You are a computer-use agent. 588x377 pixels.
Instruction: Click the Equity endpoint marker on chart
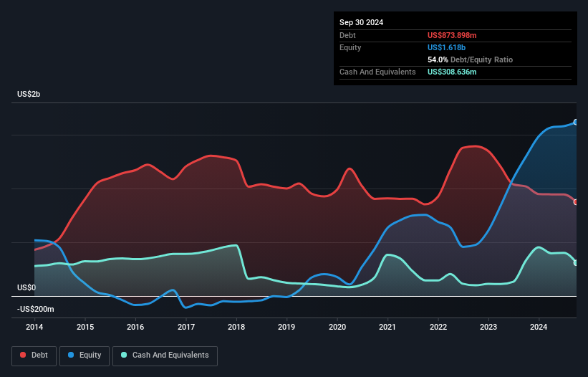point(576,123)
